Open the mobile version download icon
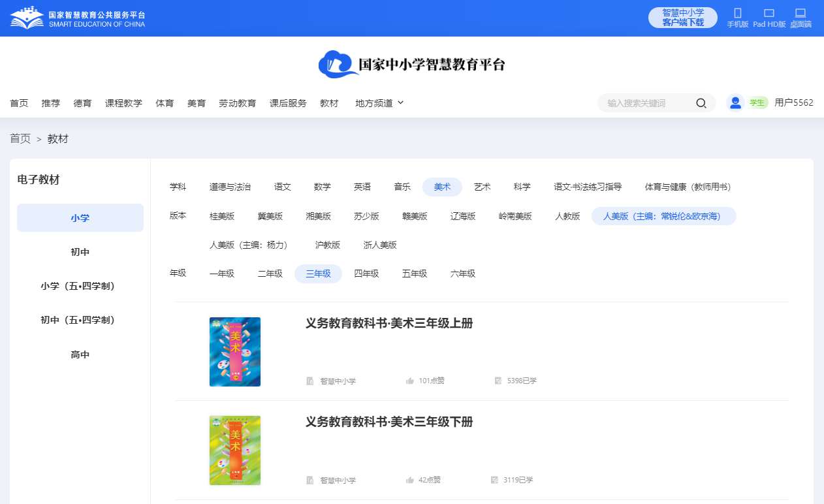 pos(738,13)
